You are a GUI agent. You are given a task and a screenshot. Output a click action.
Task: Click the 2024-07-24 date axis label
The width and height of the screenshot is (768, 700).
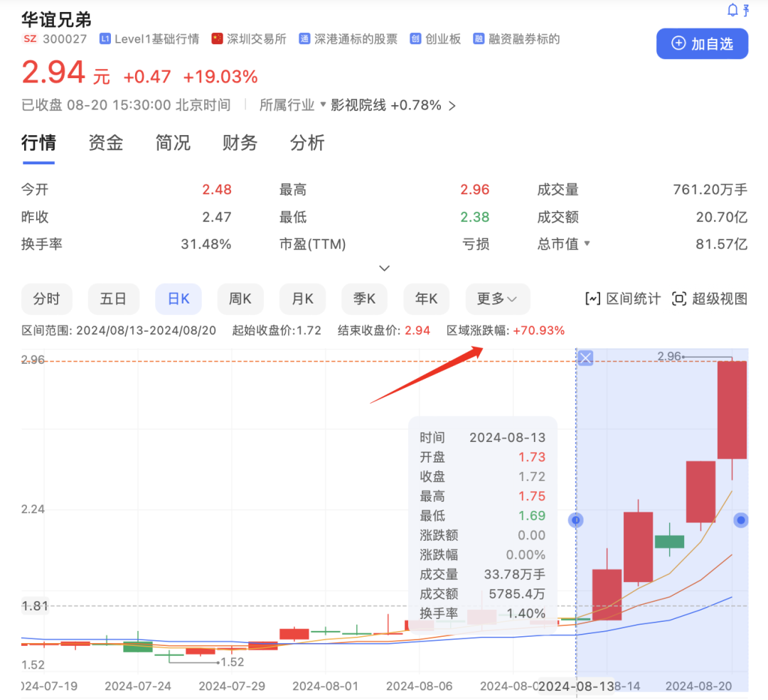tap(138, 686)
